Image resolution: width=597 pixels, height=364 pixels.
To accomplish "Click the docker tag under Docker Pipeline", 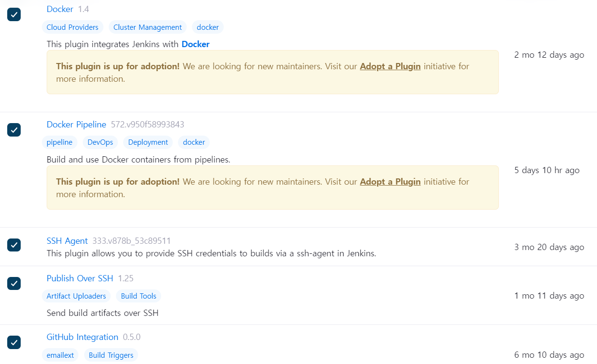I will tap(194, 142).
